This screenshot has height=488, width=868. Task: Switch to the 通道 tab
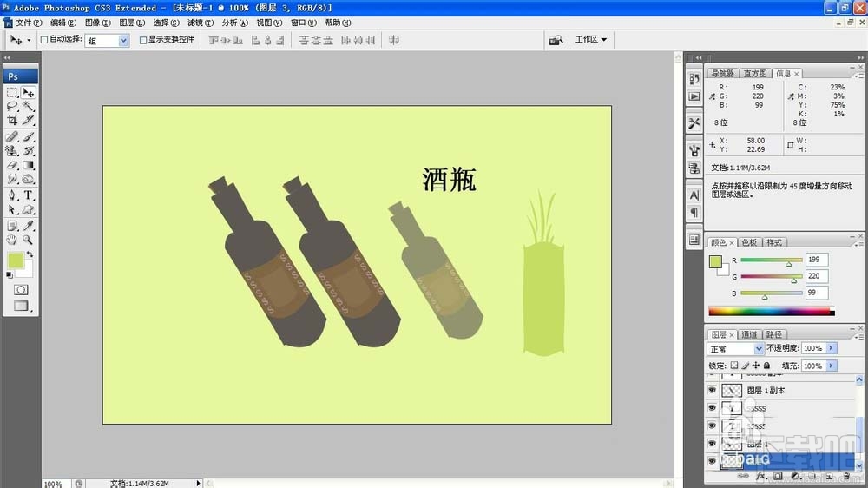[749, 334]
